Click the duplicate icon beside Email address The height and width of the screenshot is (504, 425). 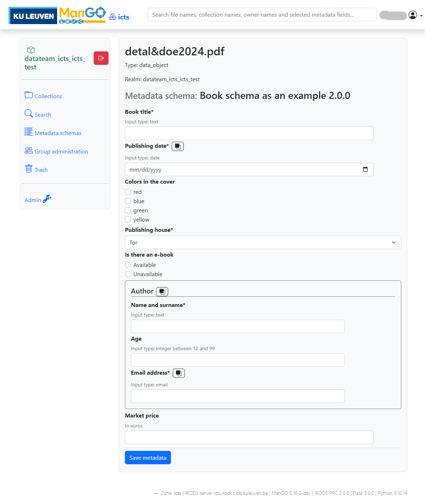(179, 373)
